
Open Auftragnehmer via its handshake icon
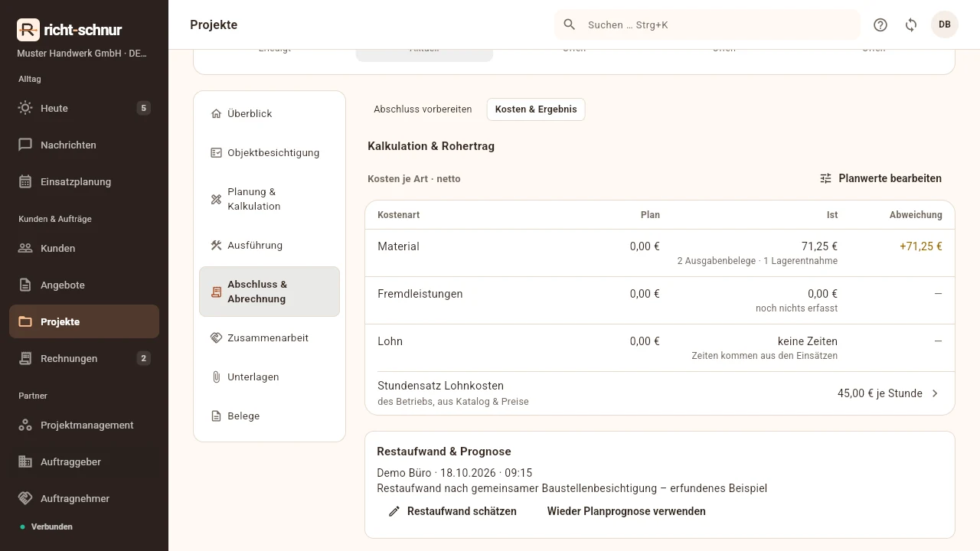pyautogui.click(x=25, y=498)
